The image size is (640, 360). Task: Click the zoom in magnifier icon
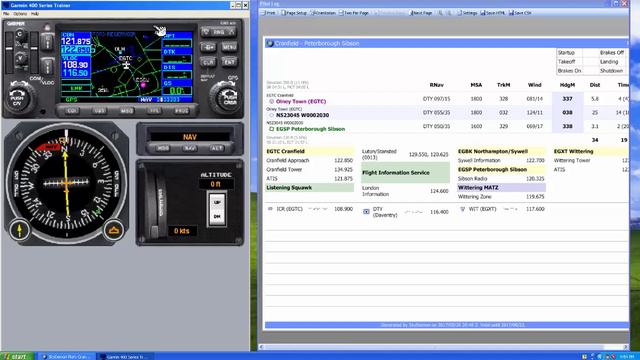(x=440, y=13)
